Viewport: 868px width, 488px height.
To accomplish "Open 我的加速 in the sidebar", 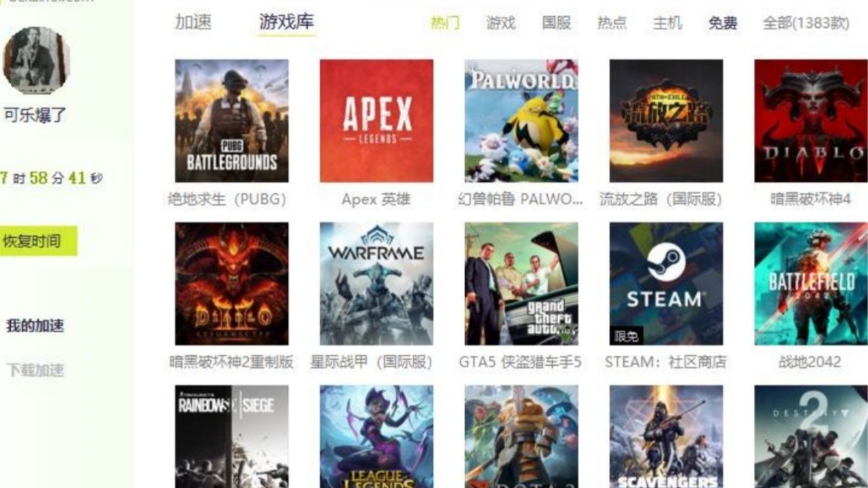I will tap(35, 326).
